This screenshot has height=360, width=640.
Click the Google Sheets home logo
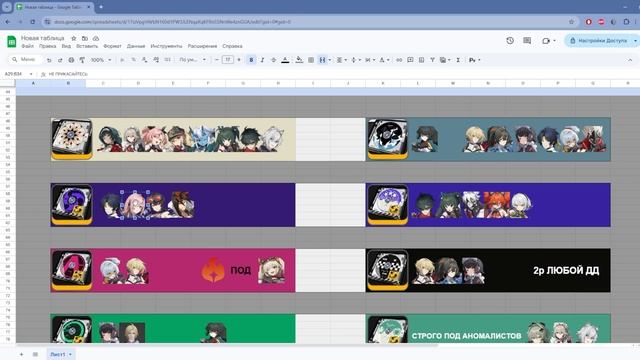pyautogui.click(x=11, y=41)
